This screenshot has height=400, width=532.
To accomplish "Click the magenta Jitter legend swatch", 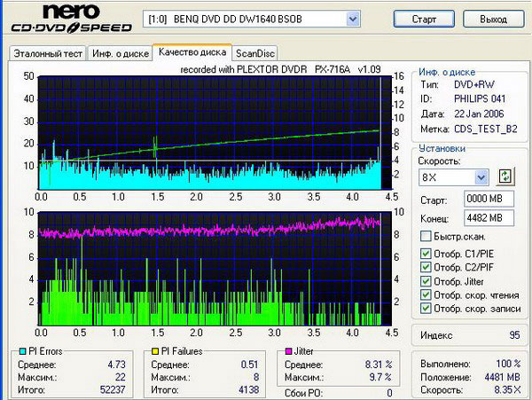I will (288, 351).
